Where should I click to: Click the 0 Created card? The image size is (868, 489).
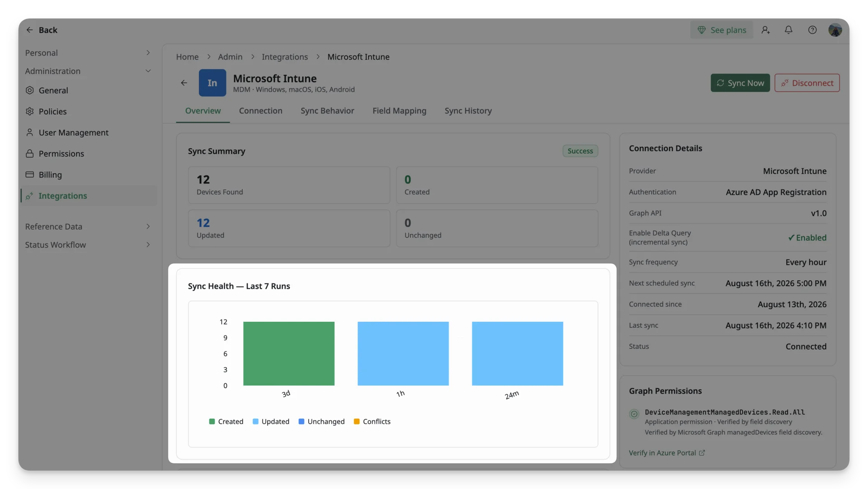click(x=497, y=185)
